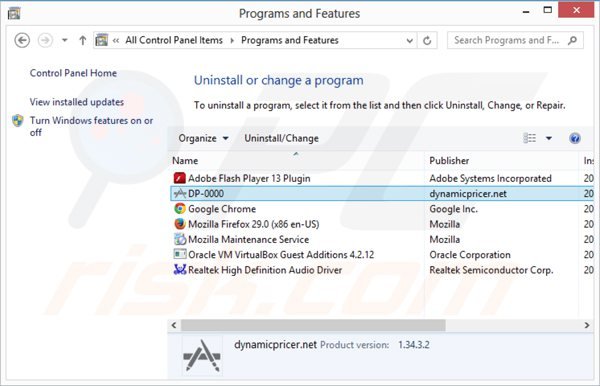
Task: Select Oracle VM VirtualBox Guest Additions 4.2.12
Action: (x=381, y=255)
